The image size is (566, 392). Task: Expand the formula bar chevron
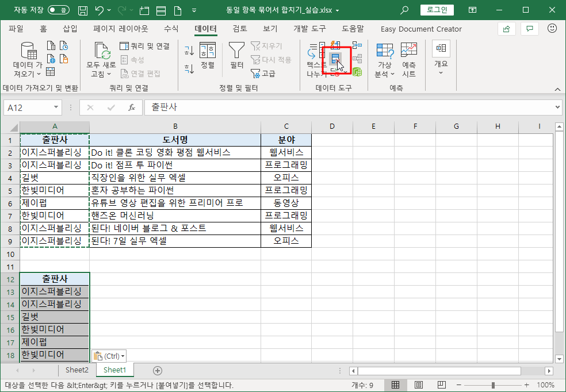click(559, 107)
